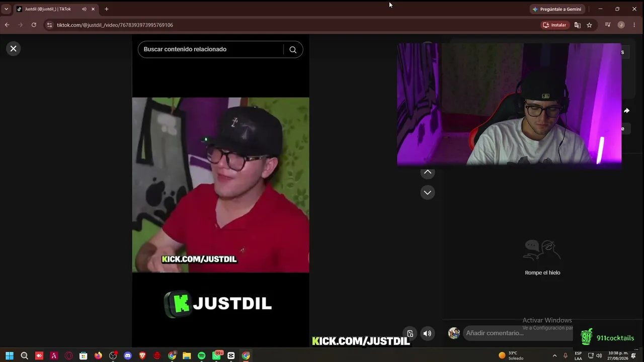This screenshot has width=644, height=362.
Task: Click the 'Instalar' app button
Action: [x=554, y=25]
